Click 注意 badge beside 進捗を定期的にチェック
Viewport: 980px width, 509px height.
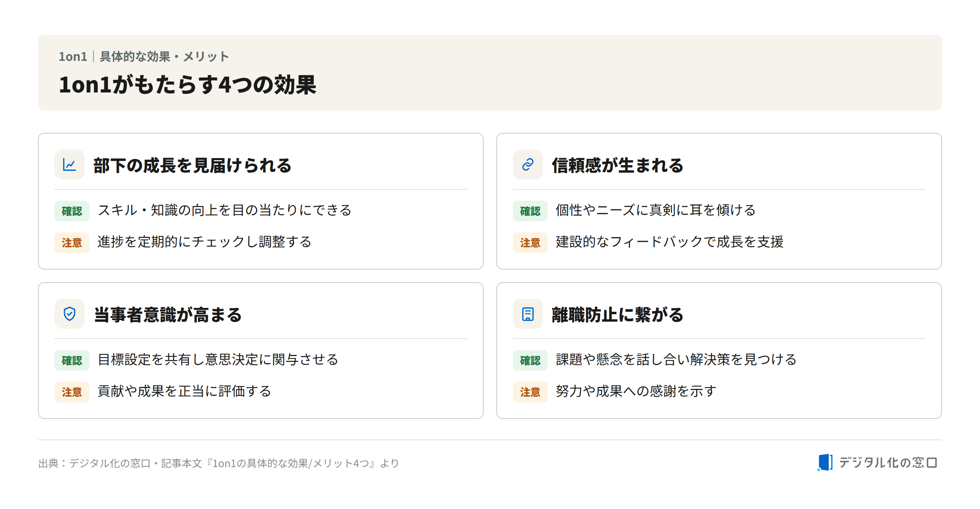tap(72, 243)
